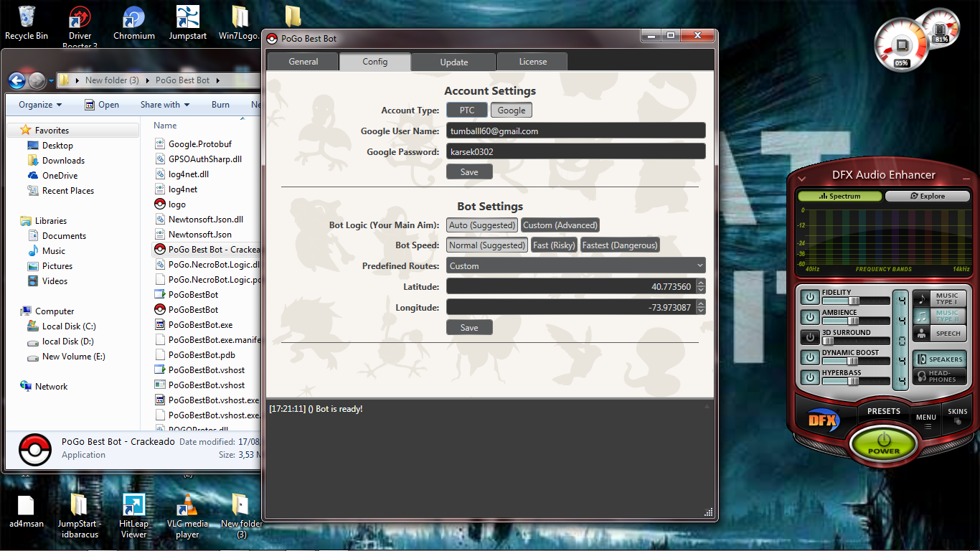This screenshot has width=980, height=551.
Task: Select PoGoBestBot.exe in the Explorer file list
Action: (x=194, y=325)
